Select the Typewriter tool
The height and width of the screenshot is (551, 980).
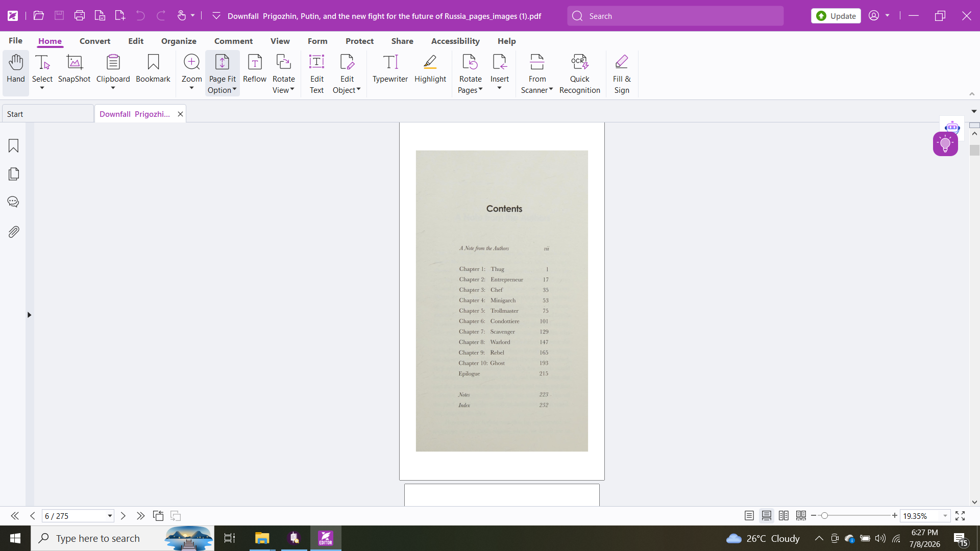[390, 69]
